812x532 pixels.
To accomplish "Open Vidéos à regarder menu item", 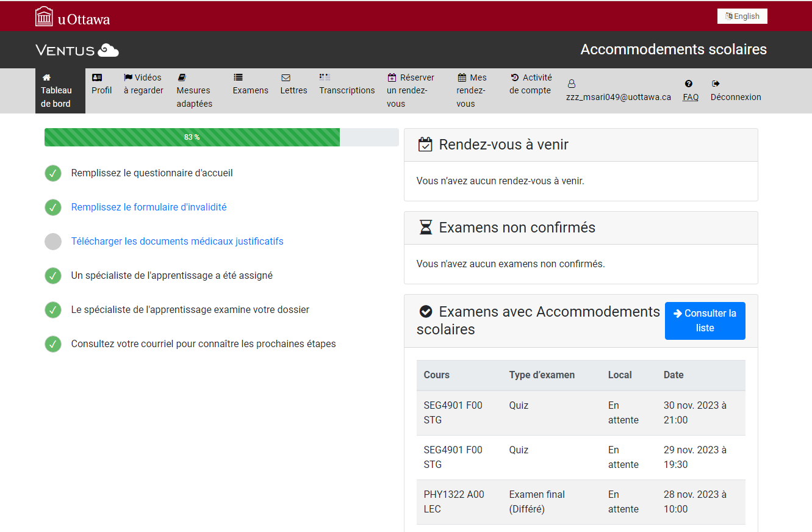I will coord(144,84).
